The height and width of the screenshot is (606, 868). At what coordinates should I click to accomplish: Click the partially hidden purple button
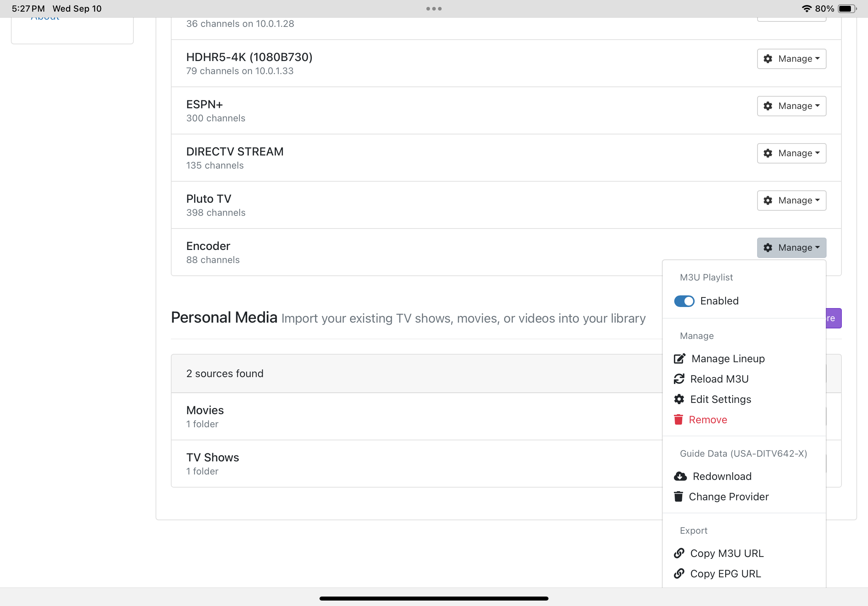[833, 318]
